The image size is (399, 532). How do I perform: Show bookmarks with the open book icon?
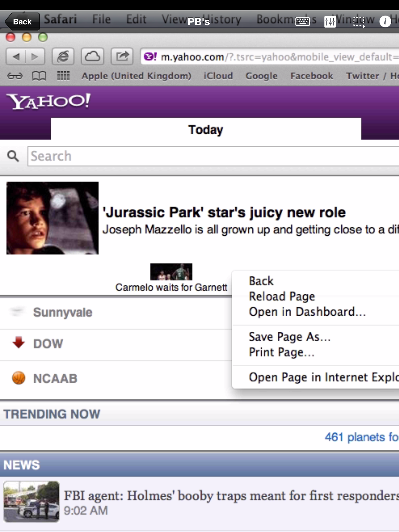pos(39,76)
